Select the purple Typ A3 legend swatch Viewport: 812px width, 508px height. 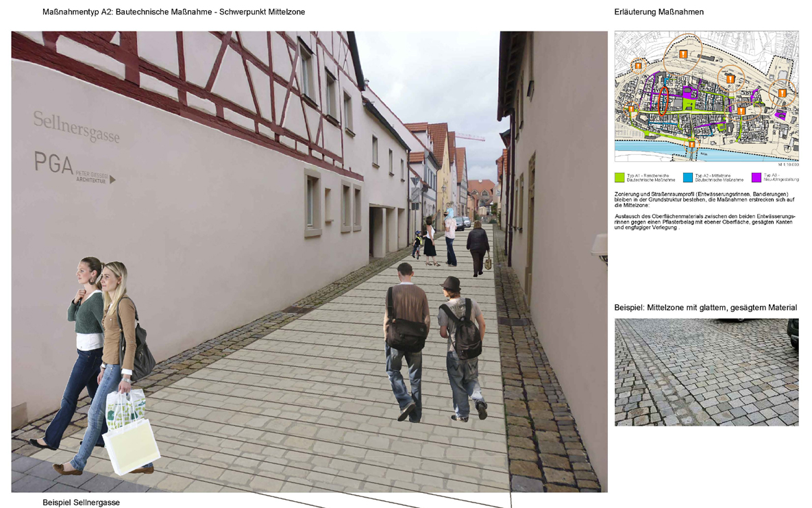pyautogui.click(x=756, y=178)
